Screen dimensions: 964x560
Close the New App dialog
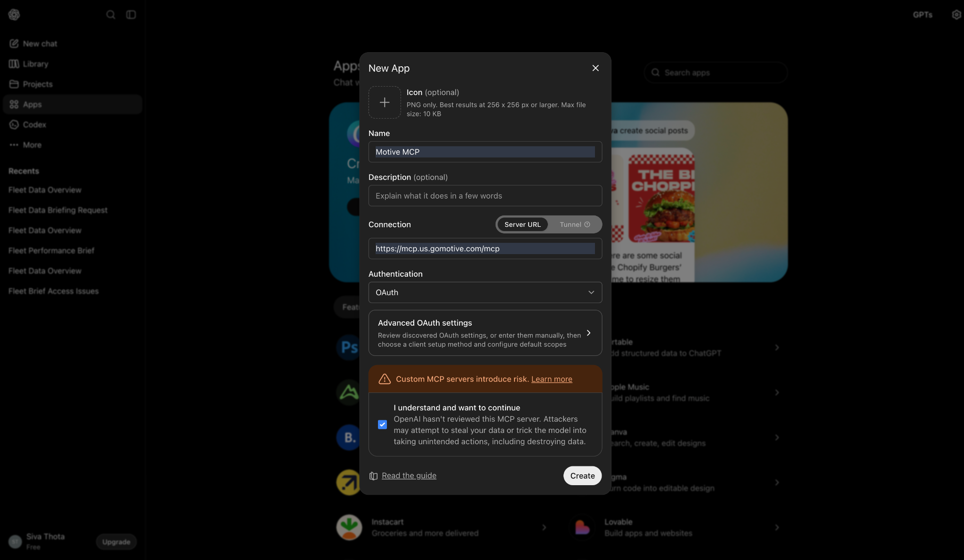coord(595,68)
